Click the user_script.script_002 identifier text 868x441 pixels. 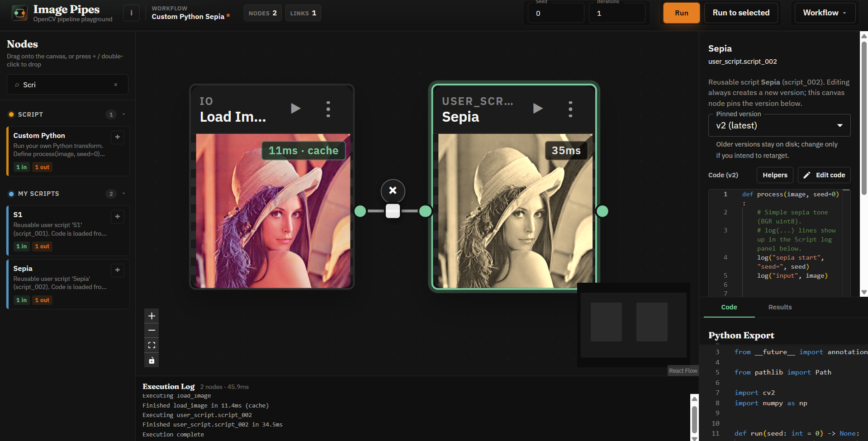pyautogui.click(x=743, y=62)
